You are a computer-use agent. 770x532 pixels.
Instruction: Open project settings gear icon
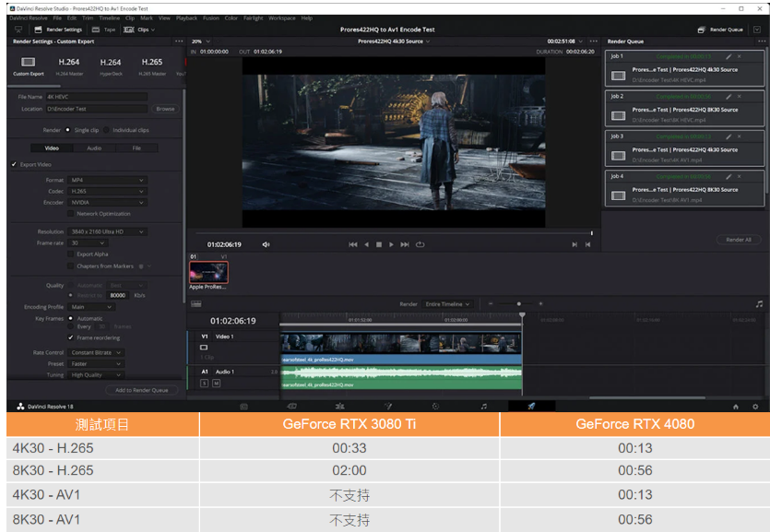pyautogui.click(x=755, y=407)
